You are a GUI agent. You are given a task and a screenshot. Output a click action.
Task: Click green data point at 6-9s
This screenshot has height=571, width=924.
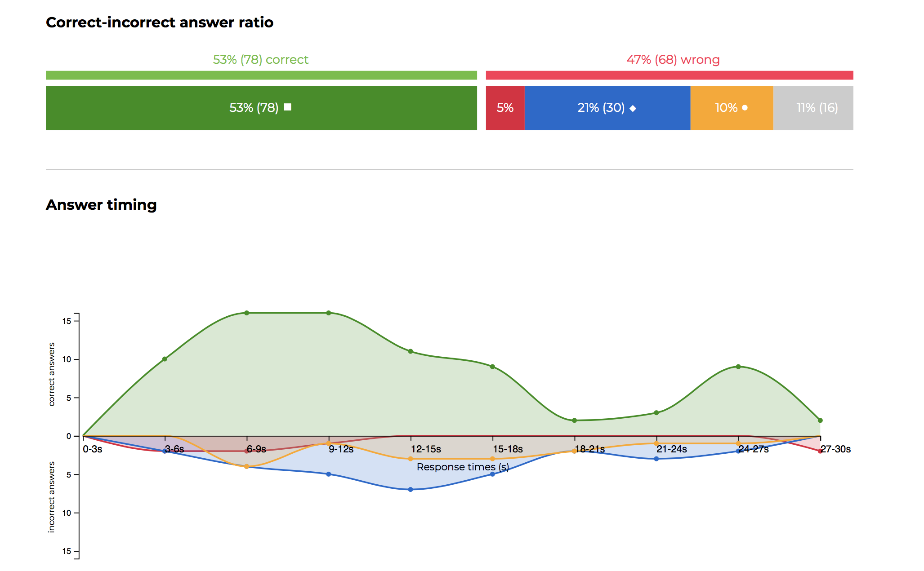tap(246, 313)
